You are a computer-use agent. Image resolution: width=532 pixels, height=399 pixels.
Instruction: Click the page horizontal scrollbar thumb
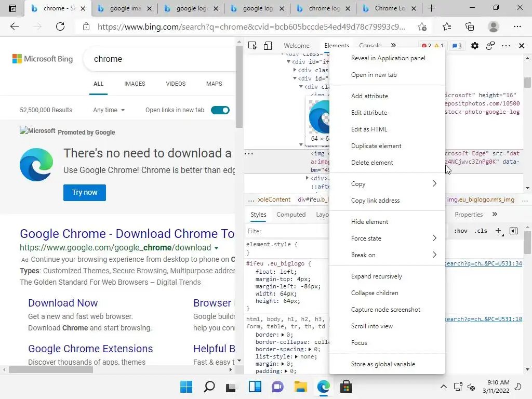click(x=51, y=369)
